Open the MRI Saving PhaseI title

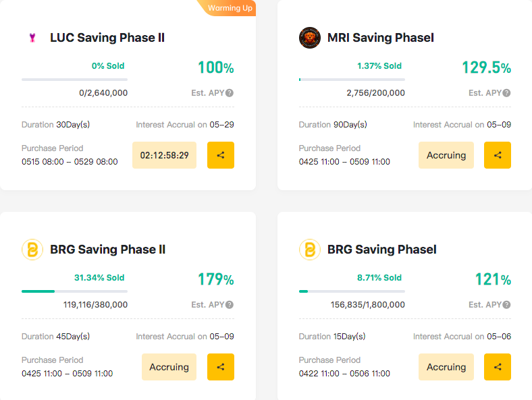coord(380,38)
